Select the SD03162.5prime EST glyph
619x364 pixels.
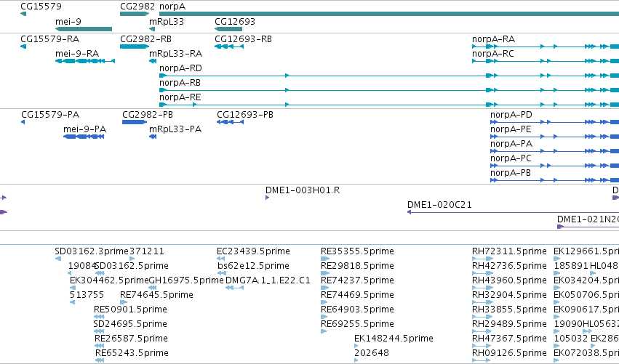coord(100,273)
